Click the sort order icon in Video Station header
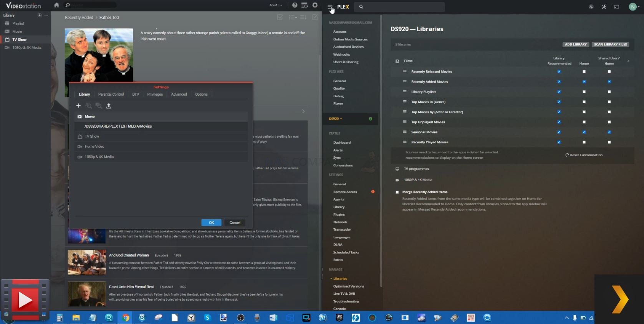The image size is (644, 324). (303, 17)
